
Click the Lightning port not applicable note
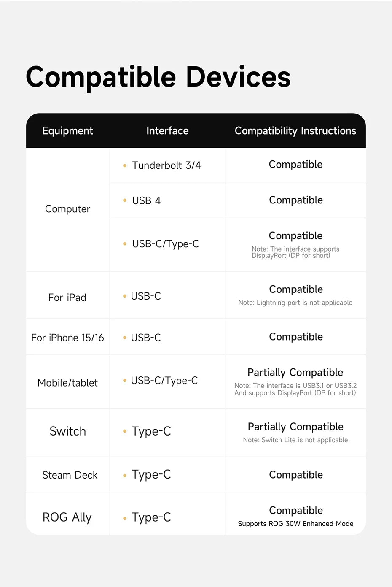(295, 303)
